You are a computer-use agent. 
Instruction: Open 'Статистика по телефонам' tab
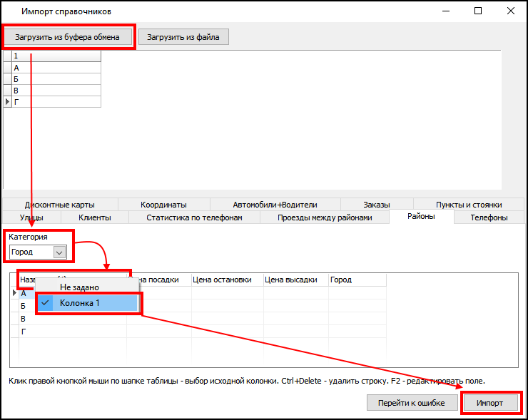194,217
